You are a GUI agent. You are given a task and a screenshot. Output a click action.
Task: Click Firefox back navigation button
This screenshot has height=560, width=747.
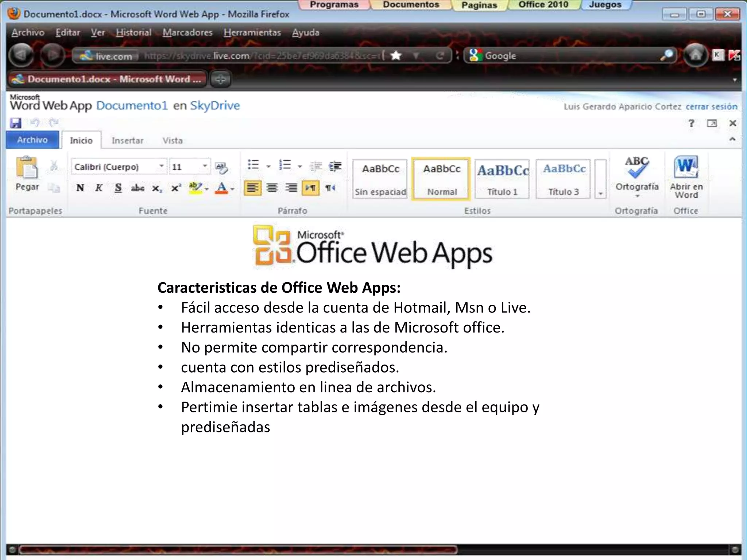(x=21, y=55)
